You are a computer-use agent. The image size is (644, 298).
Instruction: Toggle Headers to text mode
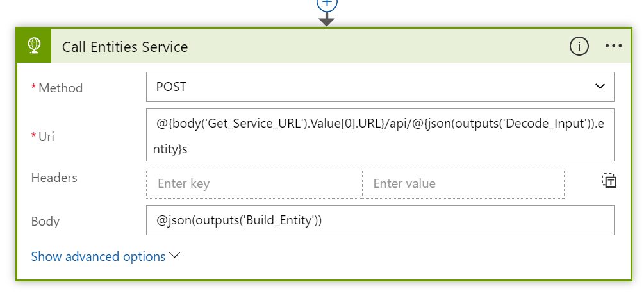(x=609, y=181)
